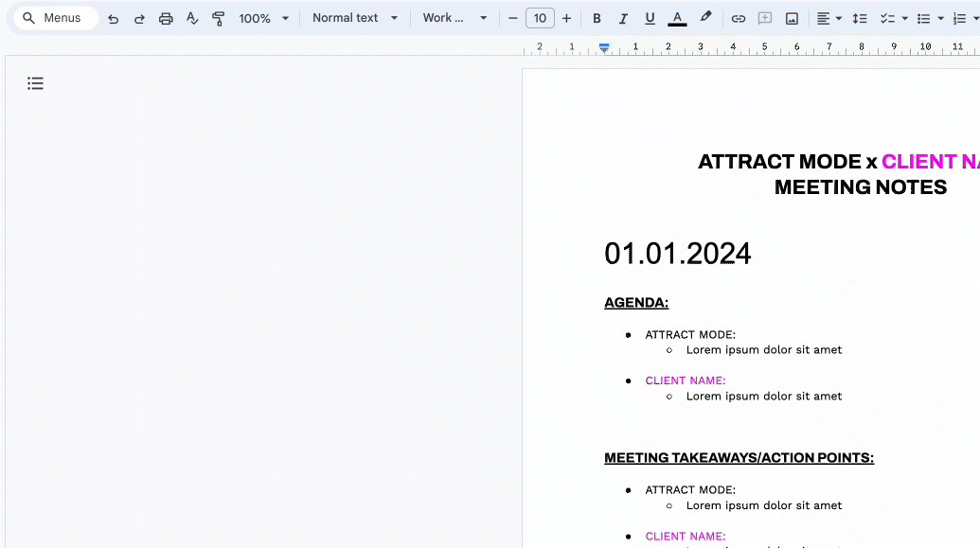Activate the paint format roller
980x548 pixels.
coord(219,18)
